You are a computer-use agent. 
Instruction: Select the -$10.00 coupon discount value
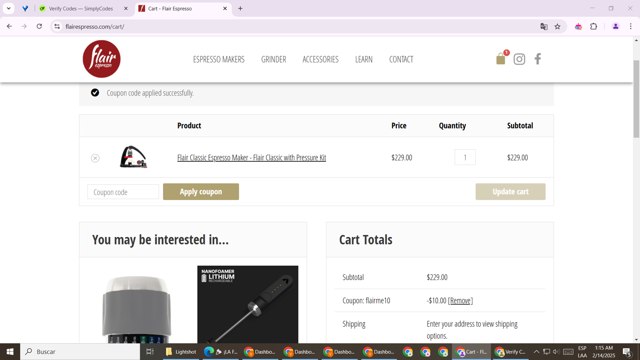pos(436,301)
